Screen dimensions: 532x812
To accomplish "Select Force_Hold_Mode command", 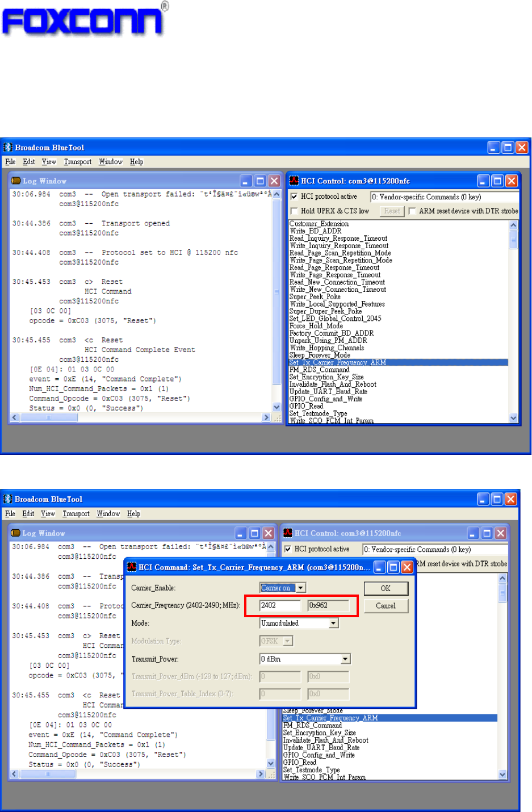I will pyautogui.click(x=316, y=326).
